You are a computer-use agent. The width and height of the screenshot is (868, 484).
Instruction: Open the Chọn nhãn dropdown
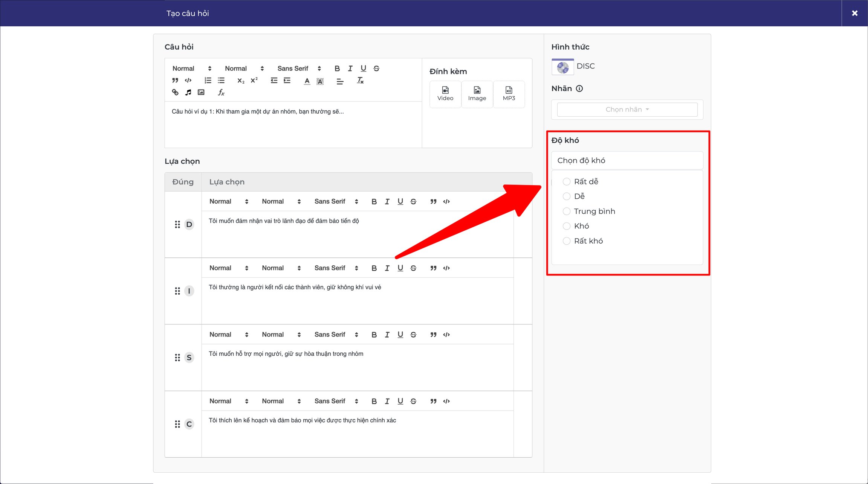[x=627, y=110]
